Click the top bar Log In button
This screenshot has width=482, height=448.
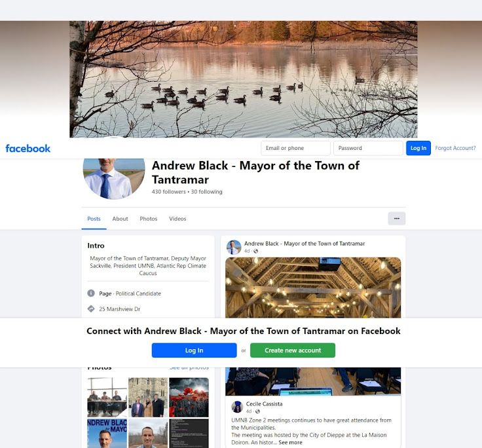pos(418,148)
